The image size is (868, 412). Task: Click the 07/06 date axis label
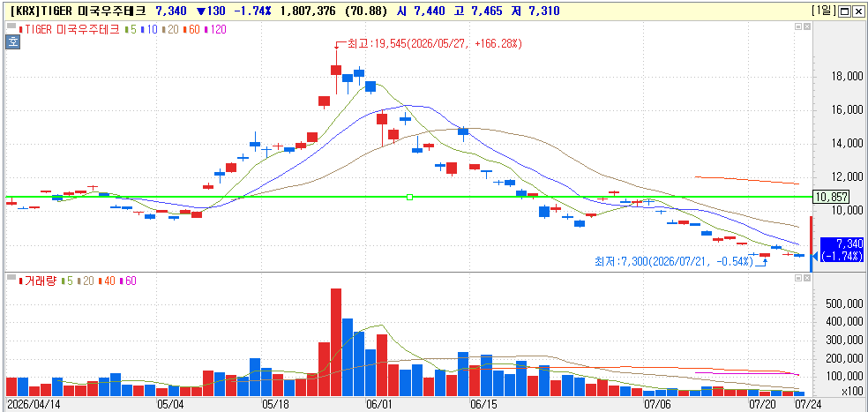pyautogui.click(x=657, y=405)
